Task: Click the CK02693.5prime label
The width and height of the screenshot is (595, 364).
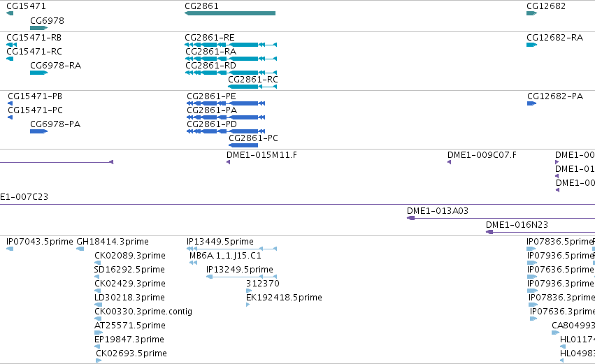Action: point(131,354)
